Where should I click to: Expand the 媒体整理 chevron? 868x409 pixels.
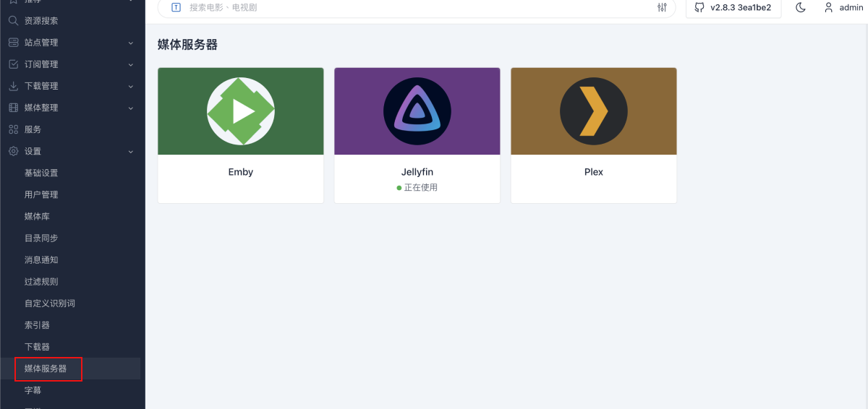pos(131,108)
